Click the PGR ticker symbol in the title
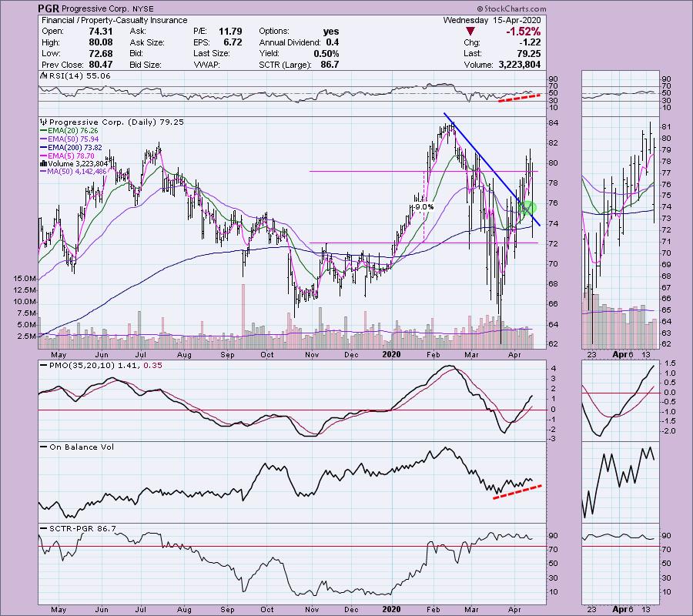Screen dimensions: 693x616 click(x=49, y=8)
